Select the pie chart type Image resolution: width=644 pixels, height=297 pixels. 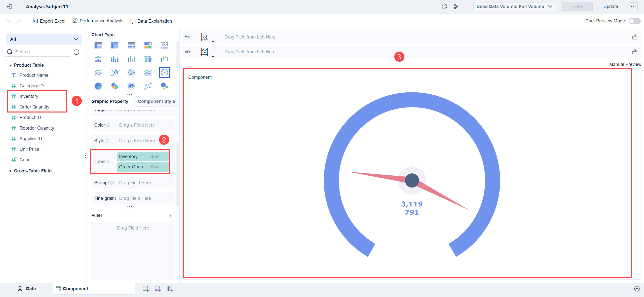point(98,86)
